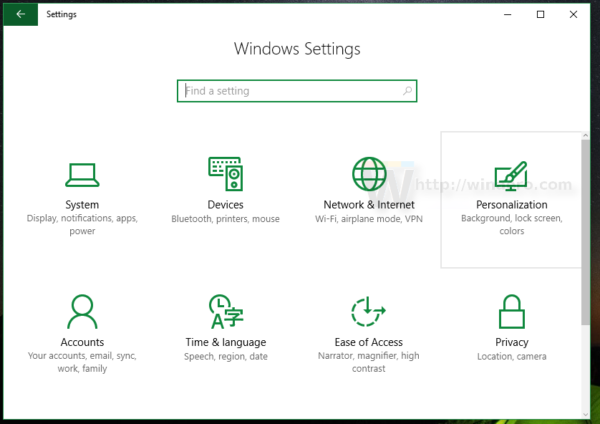Click the Time & language label
This screenshot has width=600, height=424.
(226, 342)
